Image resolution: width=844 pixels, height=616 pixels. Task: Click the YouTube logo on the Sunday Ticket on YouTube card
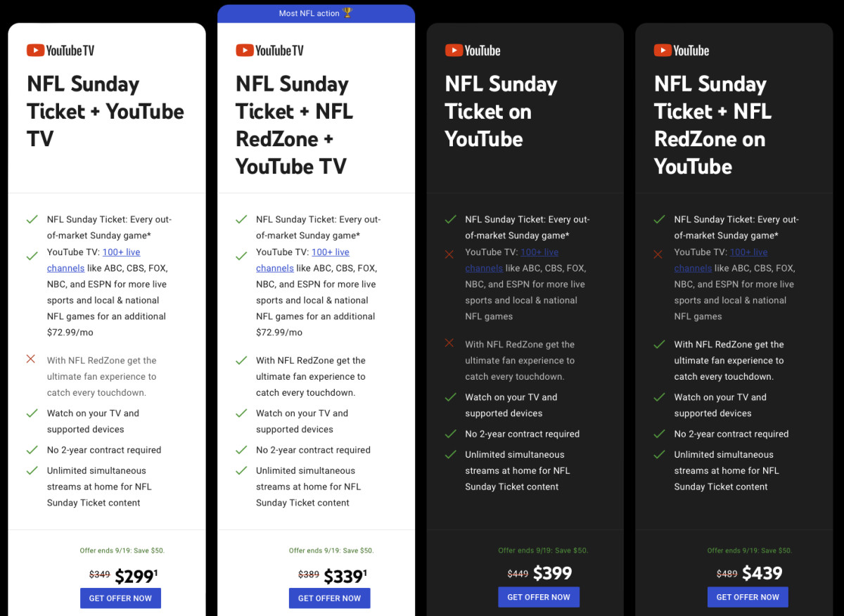(x=472, y=50)
